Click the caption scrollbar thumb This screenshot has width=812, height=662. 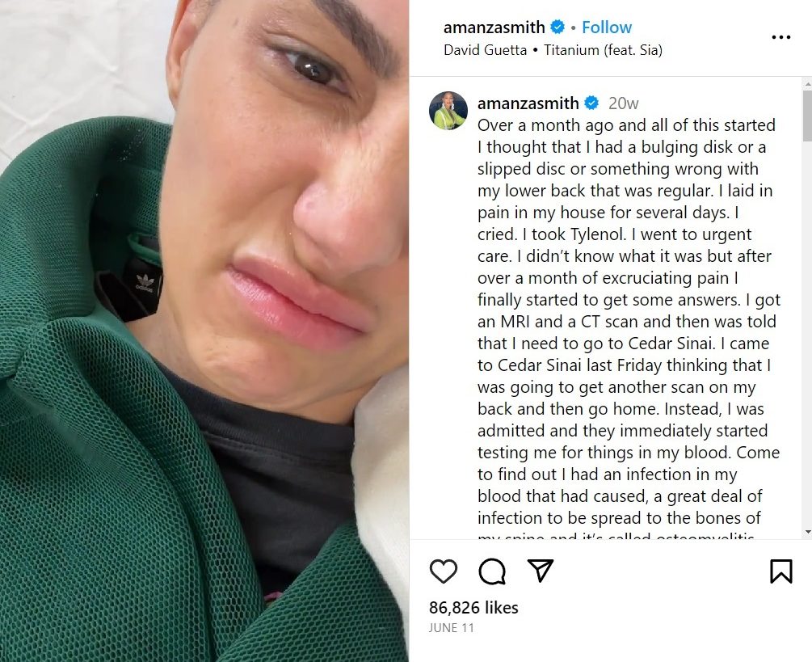pyautogui.click(x=807, y=115)
